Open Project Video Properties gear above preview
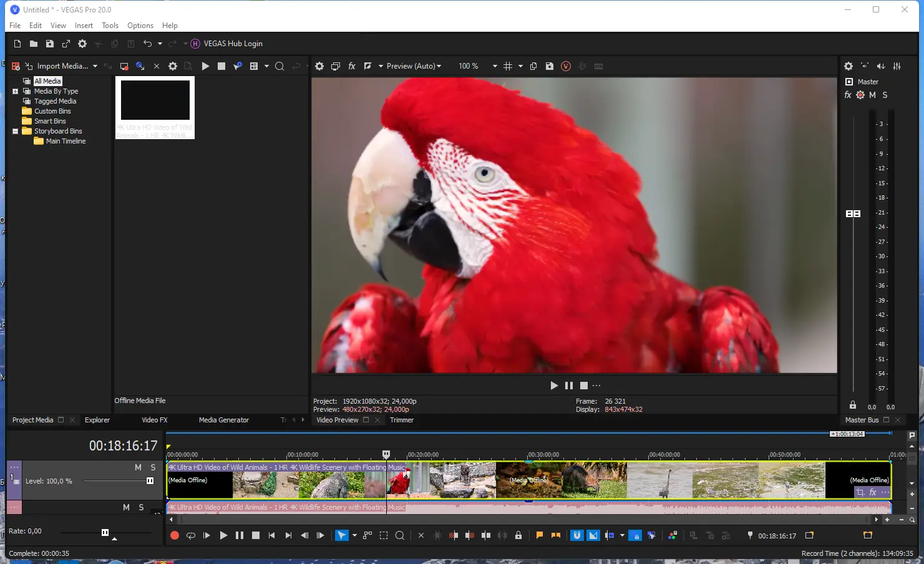 tap(319, 66)
